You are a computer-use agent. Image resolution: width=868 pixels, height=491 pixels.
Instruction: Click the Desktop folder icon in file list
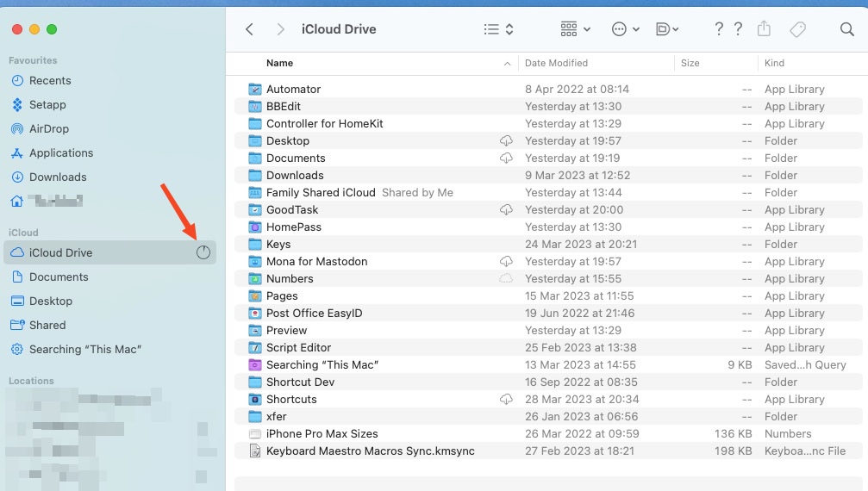(254, 141)
